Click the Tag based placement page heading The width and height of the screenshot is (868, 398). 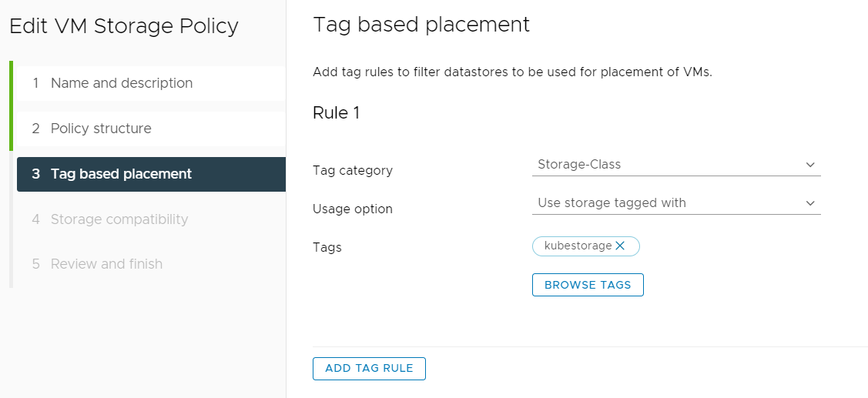[421, 25]
